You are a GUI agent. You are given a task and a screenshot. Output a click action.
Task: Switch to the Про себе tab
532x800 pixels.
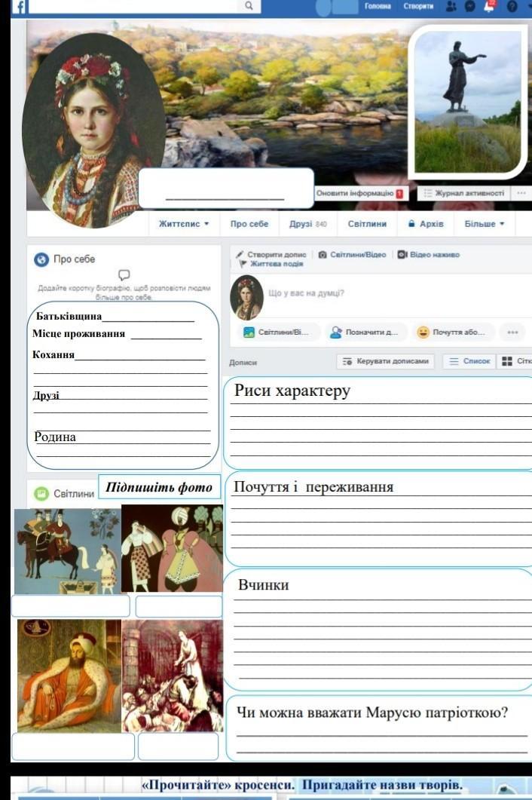[x=249, y=223]
